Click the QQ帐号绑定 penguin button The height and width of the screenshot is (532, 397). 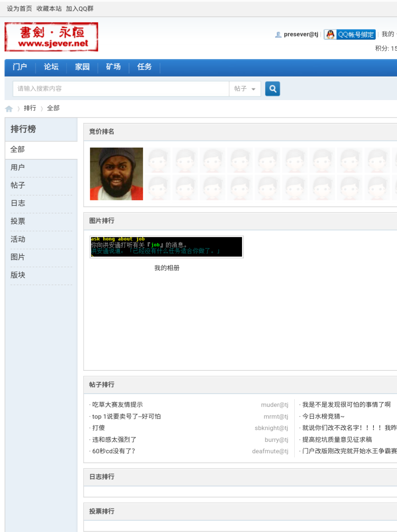pos(350,35)
